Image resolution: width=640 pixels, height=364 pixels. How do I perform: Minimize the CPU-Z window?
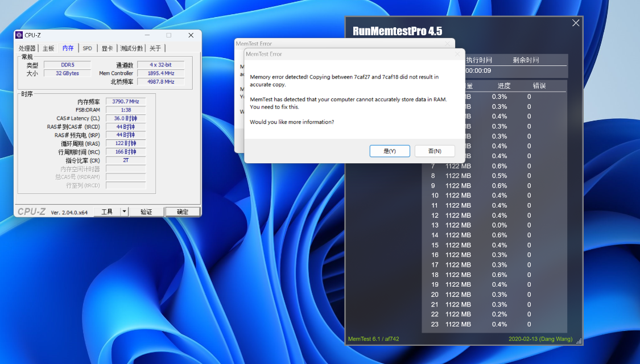click(147, 35)
